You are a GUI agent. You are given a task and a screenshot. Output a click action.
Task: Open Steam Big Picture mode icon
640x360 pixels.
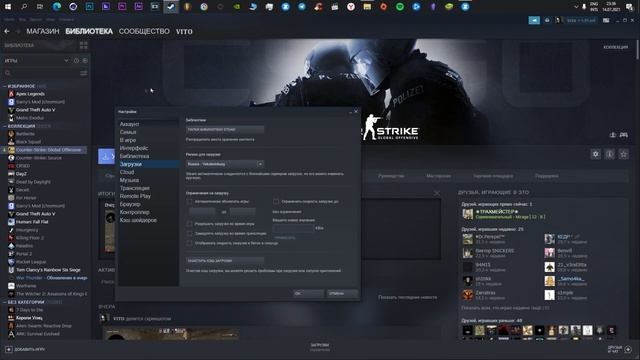coord(606,20)
